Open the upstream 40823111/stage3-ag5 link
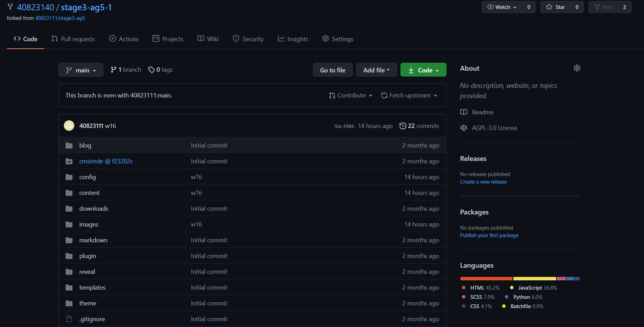This screenshot has width=644, height=327. pos(60,18)
